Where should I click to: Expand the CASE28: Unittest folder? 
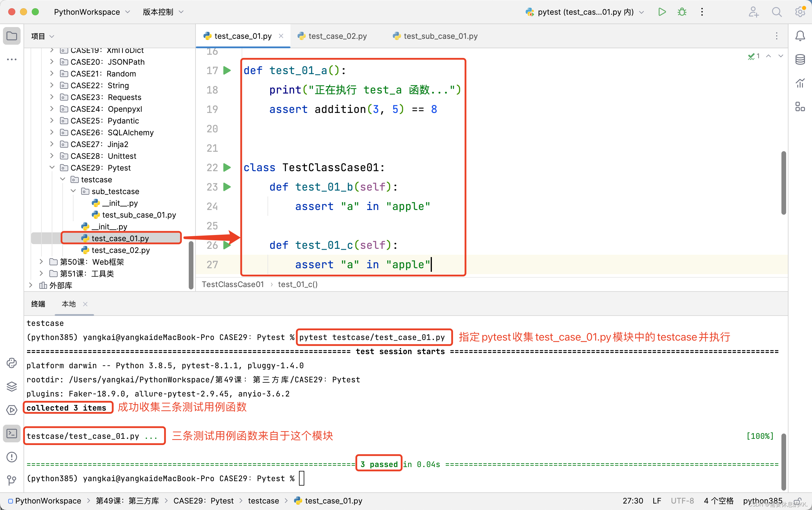click(x=51, y=156)
